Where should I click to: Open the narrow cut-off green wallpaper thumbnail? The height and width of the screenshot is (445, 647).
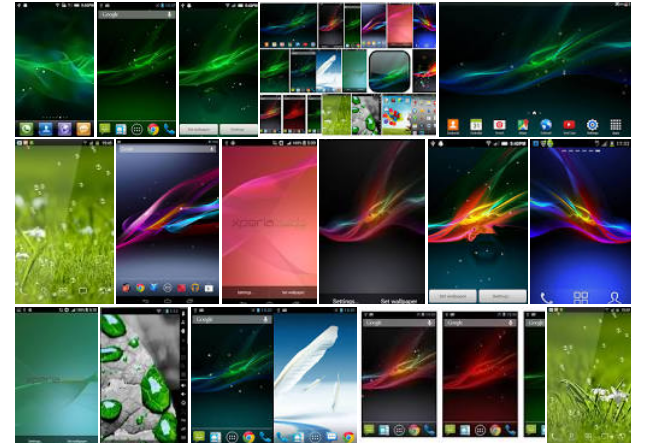534,374
